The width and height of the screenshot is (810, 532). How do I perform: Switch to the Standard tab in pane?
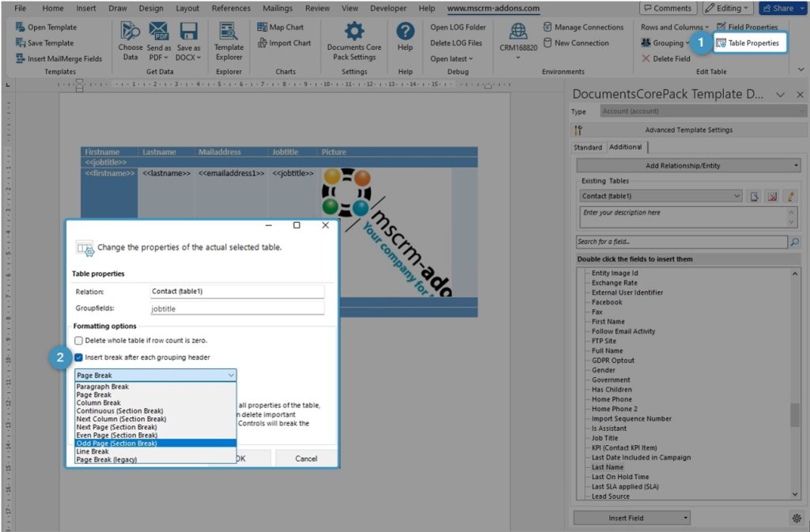click(588, 148)
